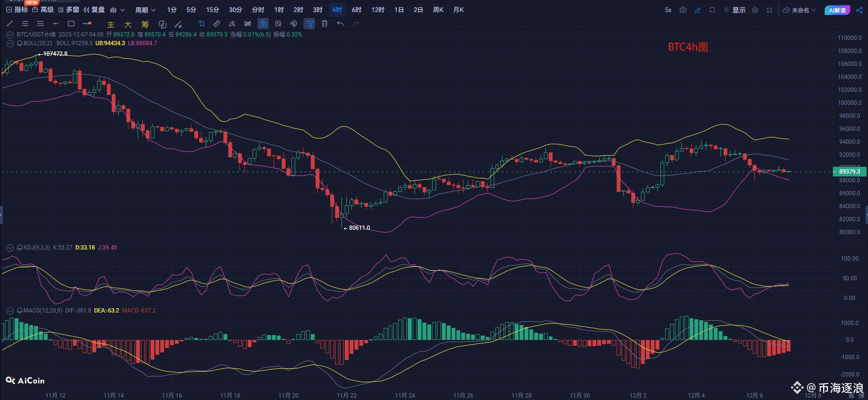Select the trend line drawing tool
Viewport: 868px width, 400px height.
(10, 24)
